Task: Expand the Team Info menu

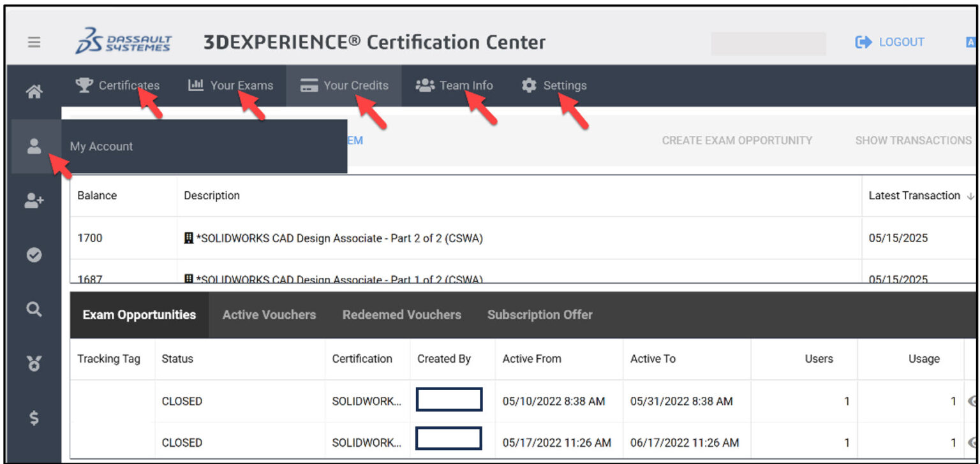Action: pyautogui.click(x=454, y=85)
